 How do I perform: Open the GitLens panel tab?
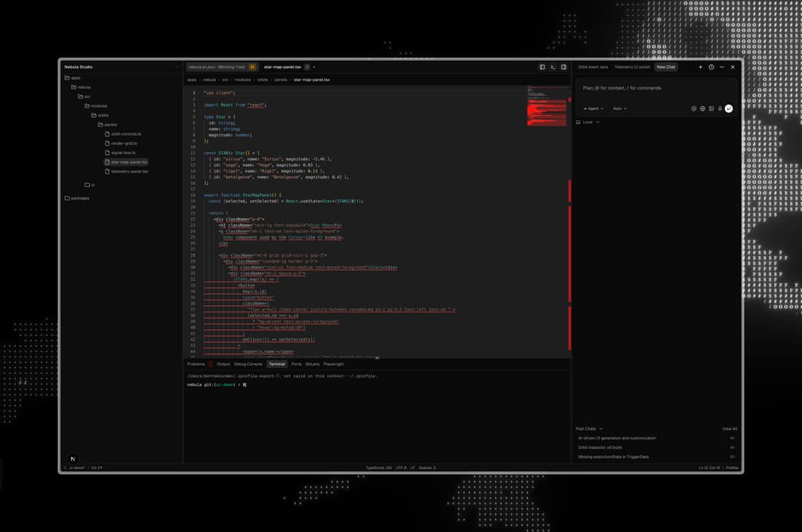(313, 364)
